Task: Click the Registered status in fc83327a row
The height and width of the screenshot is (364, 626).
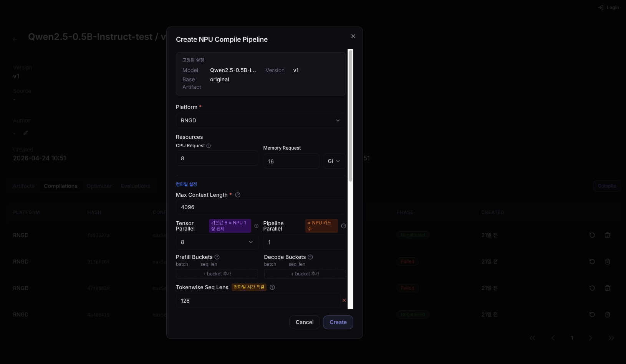Action: click(x=413, y=235)
